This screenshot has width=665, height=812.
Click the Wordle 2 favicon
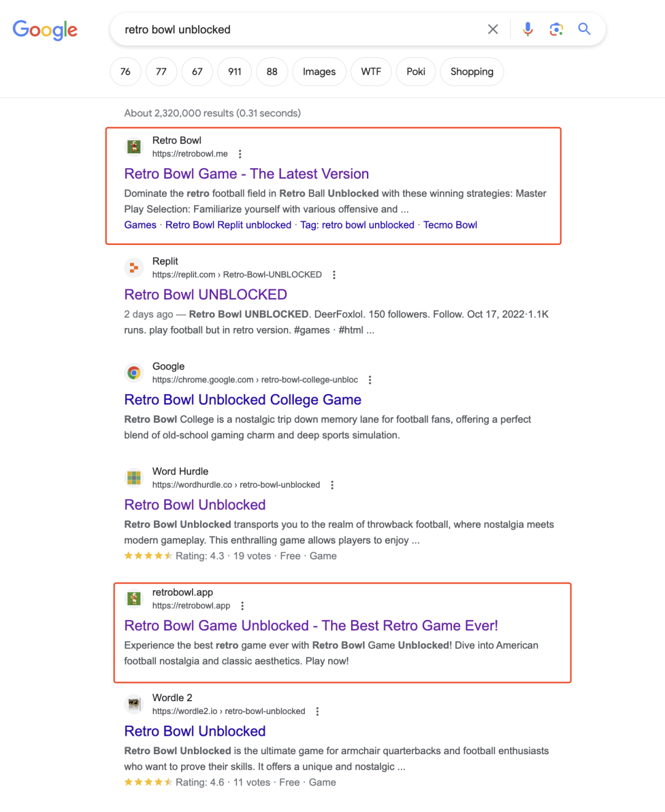pyautogui.click(x=134, y=704)
